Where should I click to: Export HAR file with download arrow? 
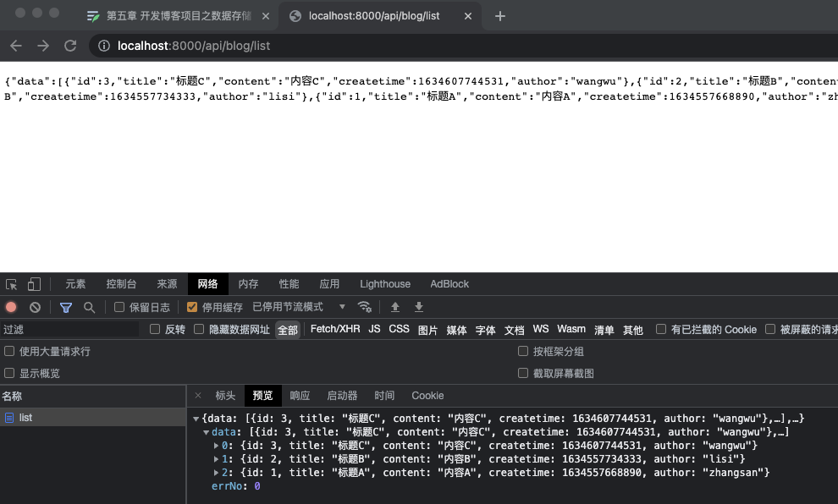(419, 307)
